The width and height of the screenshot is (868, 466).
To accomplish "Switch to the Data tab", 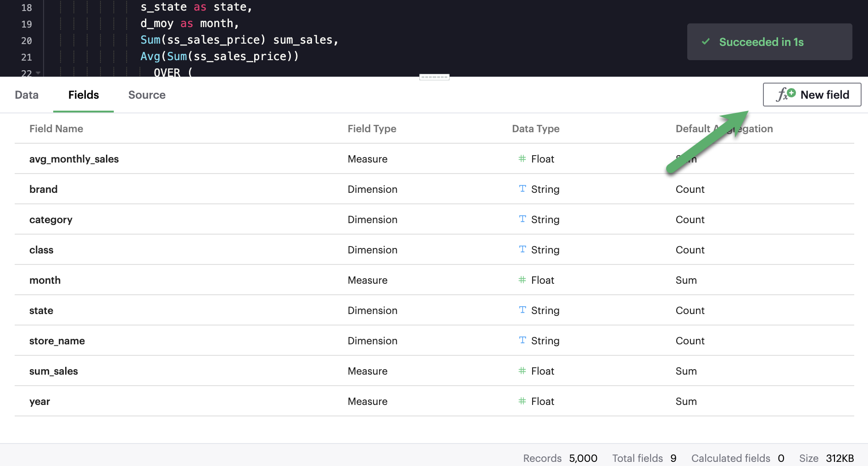I will click(27, 95).
